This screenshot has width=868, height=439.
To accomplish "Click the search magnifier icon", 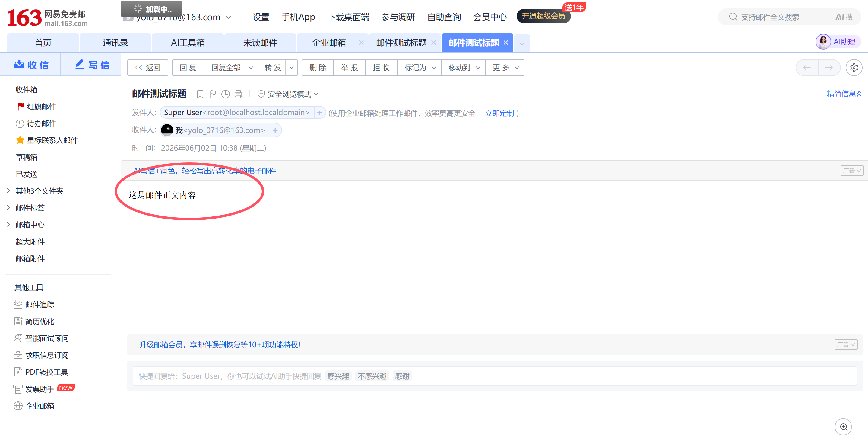I will click(x=733, y=17).
